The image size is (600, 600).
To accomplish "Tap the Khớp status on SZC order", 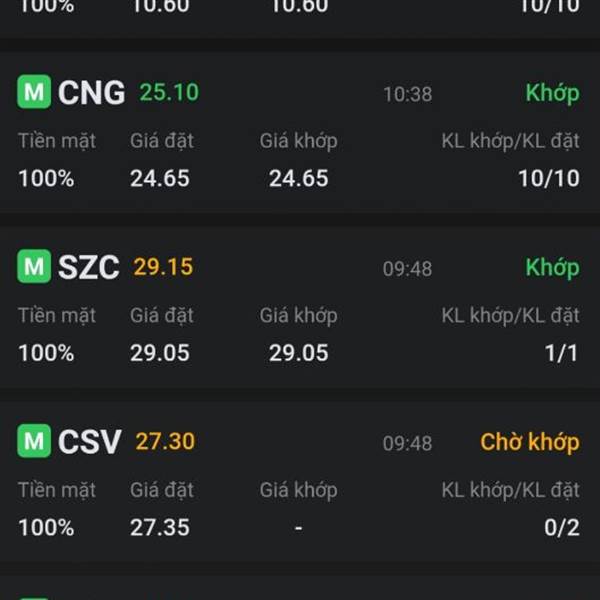I will pos(552,267).
